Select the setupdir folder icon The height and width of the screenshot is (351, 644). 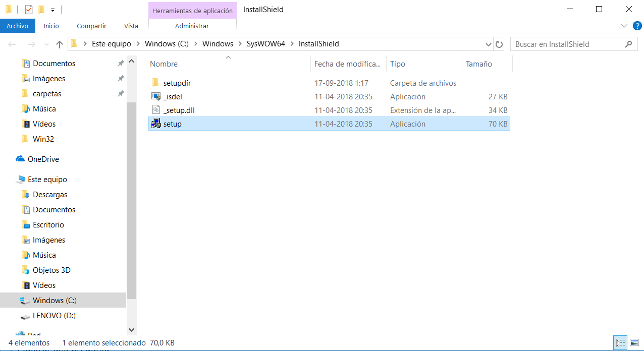point(156,83)
